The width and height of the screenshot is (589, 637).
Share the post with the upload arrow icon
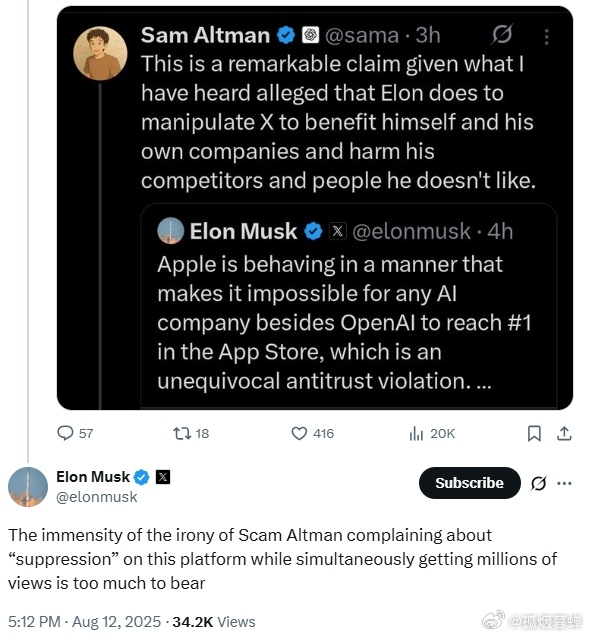coord(564,433)
